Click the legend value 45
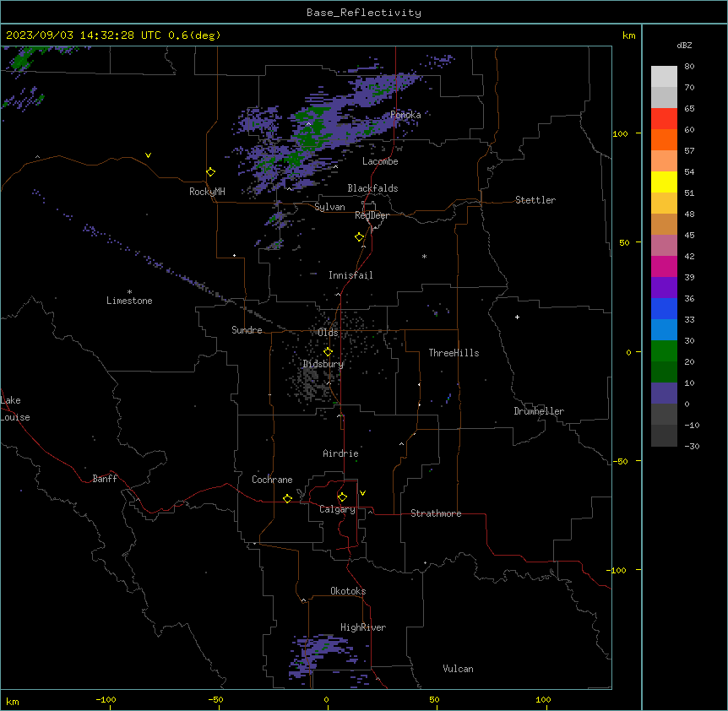728x711 pixels. click(x=689, y=236)
